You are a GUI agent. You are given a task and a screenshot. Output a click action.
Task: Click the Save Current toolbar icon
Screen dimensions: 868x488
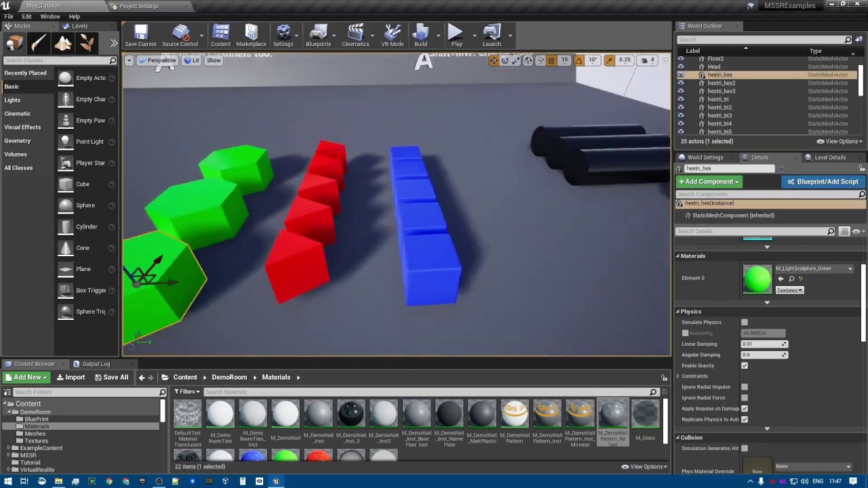(140, 35)
